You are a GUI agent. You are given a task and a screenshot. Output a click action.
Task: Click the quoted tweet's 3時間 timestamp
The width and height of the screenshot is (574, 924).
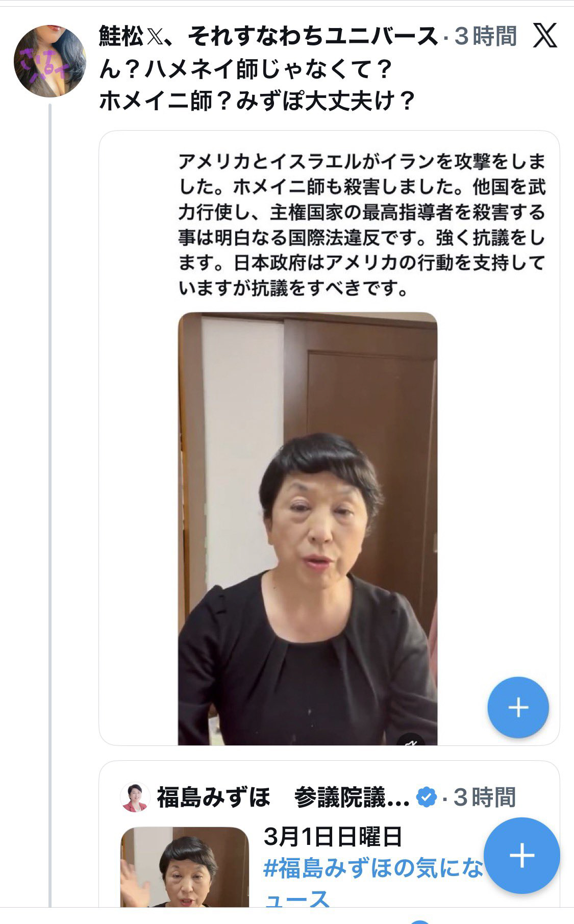point(485,797)
